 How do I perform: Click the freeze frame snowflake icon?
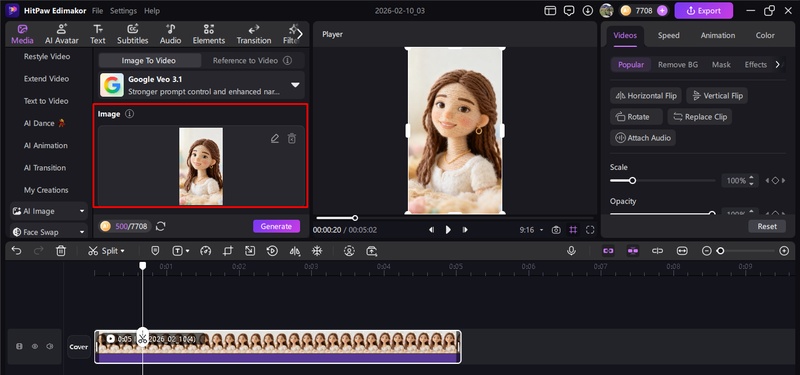(x=317, y=251)
